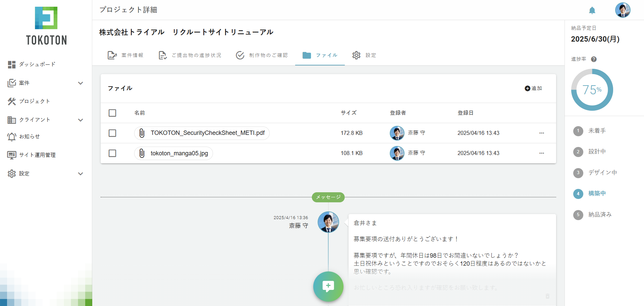Open more options for tokoton_manga05.jpg
The image size is (644, 306).
tap(541, 153)
